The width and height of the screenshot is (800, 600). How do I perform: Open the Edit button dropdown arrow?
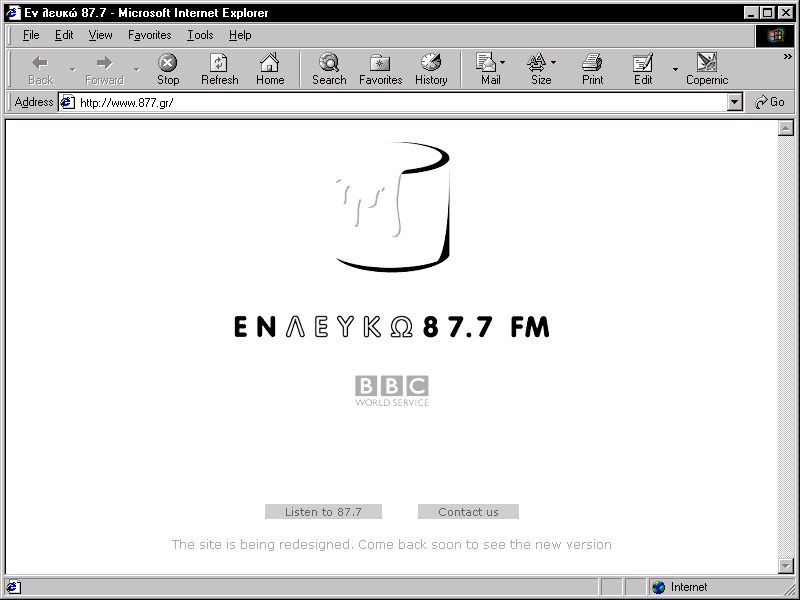(675, 69)
